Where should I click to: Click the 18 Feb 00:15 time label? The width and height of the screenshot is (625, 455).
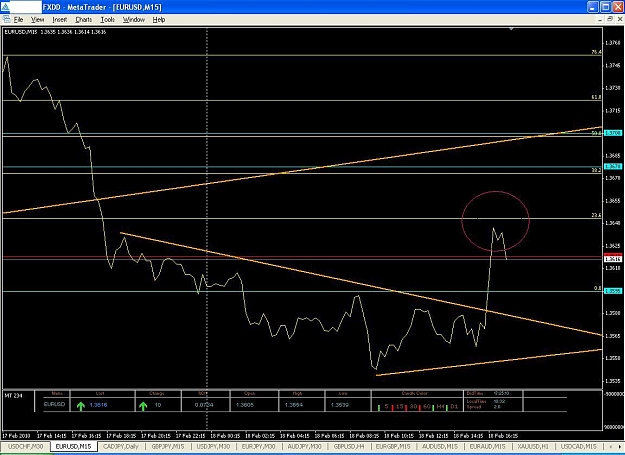pyautogui.click(x=225, y=435)
